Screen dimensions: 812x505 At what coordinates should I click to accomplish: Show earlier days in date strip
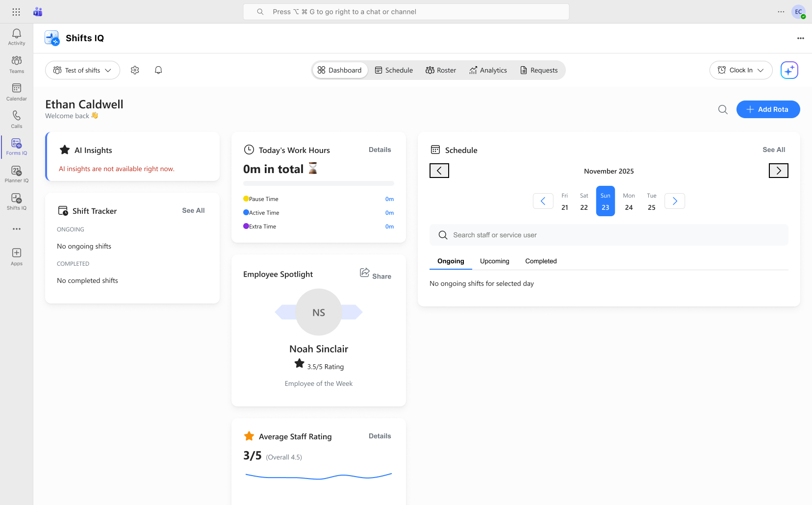point(543,201)
